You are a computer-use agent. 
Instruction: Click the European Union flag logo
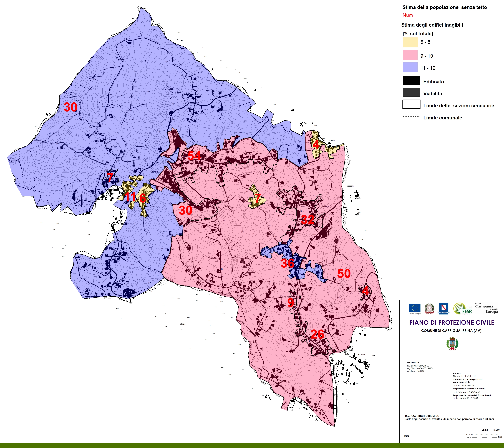coord(414,308)
